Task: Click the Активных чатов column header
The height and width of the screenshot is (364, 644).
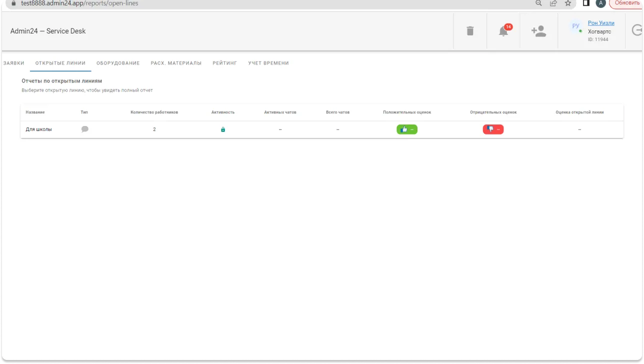Action: (280, 112)
